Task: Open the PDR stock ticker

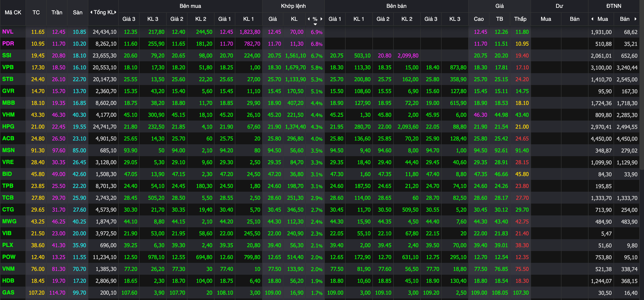Action: pyautogui.click(x=8, y=43)
